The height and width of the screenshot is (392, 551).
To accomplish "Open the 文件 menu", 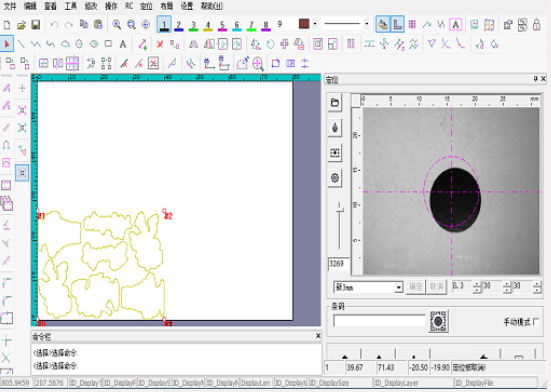I will (x=10, y=6).
